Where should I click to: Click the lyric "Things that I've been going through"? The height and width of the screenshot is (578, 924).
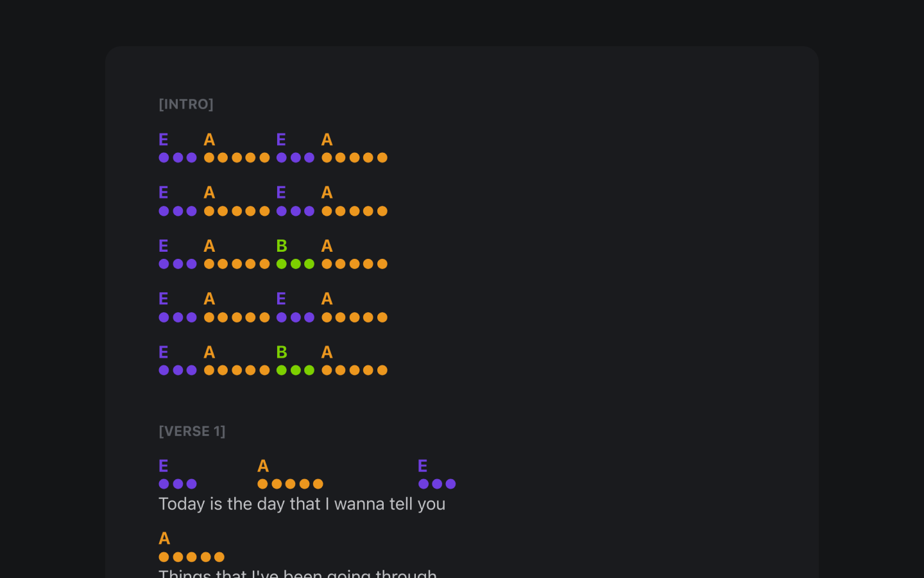pyautogui.click(x=298, y=573)
